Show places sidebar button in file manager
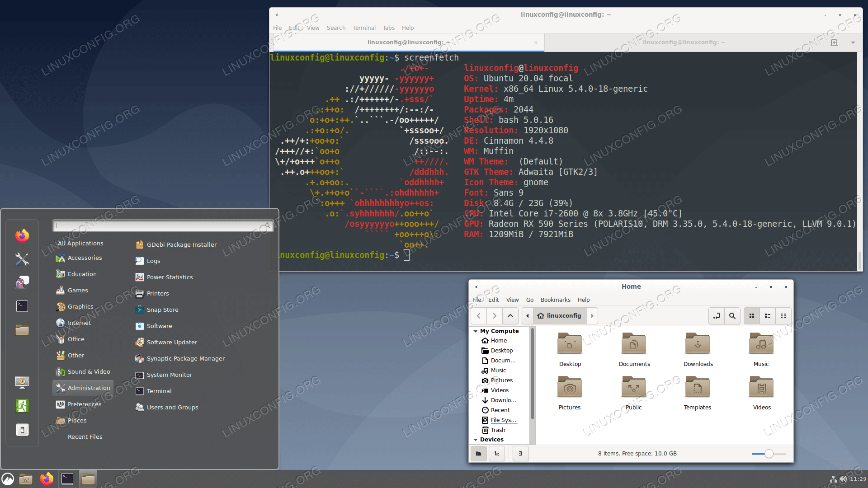Image resolution: width=868 pixels, height=488 pixels. click(479, 453)
